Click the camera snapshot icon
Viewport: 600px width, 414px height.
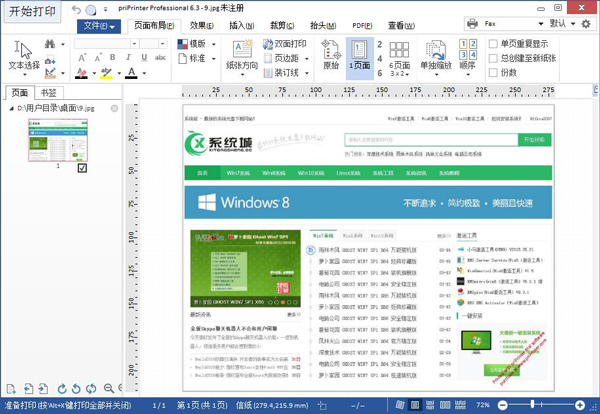[x=50, y=60]
